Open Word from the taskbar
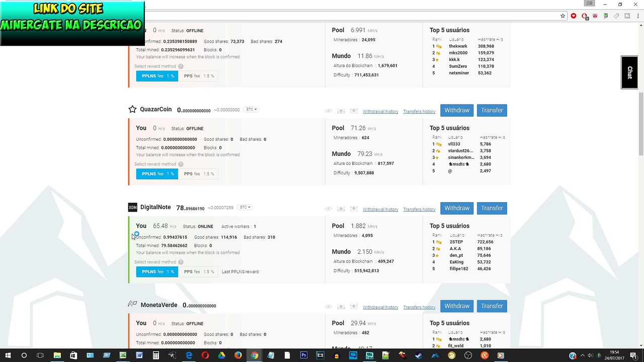The width and height of the screenshot is (644, 362). click(x=139, y=355)
